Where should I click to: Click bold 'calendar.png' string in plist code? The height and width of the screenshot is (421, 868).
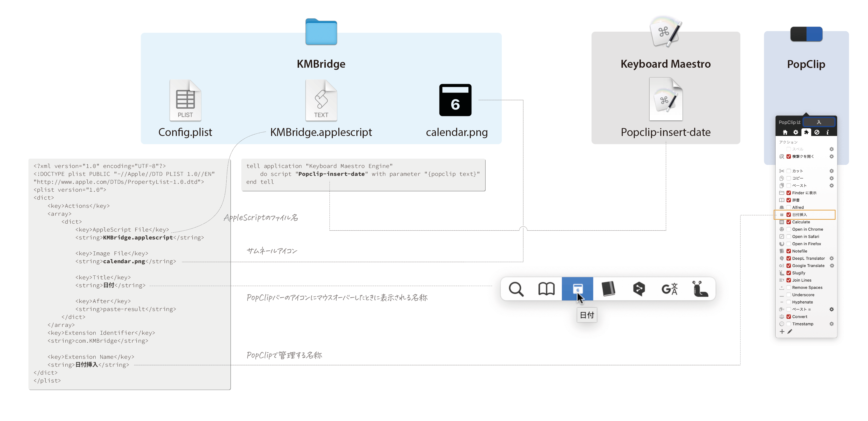tap(124, 262)
